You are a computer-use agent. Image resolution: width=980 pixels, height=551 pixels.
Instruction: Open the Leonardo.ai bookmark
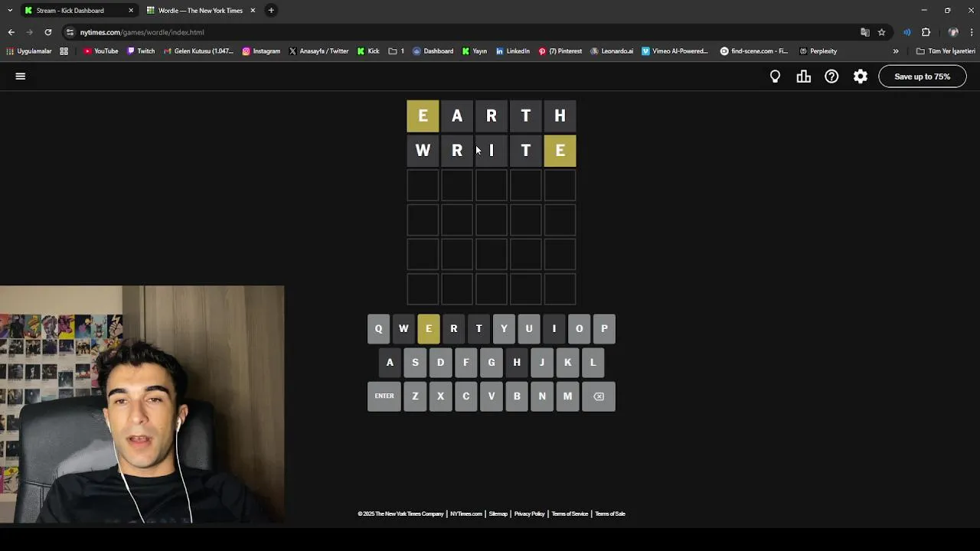tap(612, 51)
